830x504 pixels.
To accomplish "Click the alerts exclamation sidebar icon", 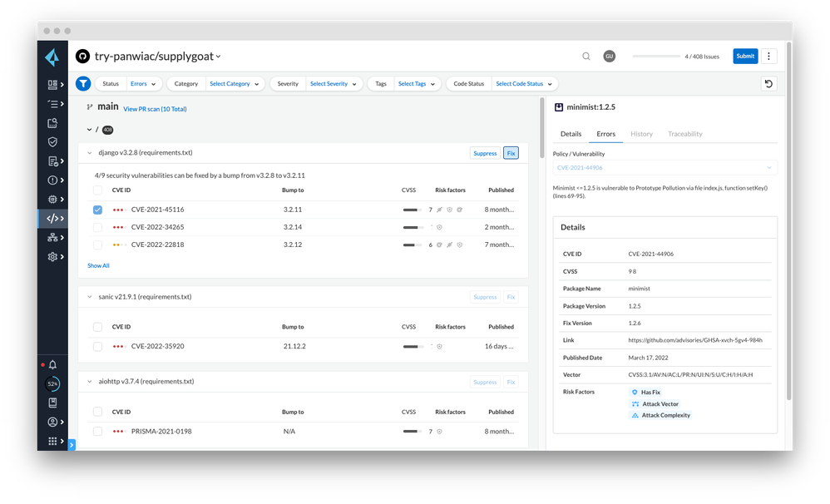I will point(53,180).
